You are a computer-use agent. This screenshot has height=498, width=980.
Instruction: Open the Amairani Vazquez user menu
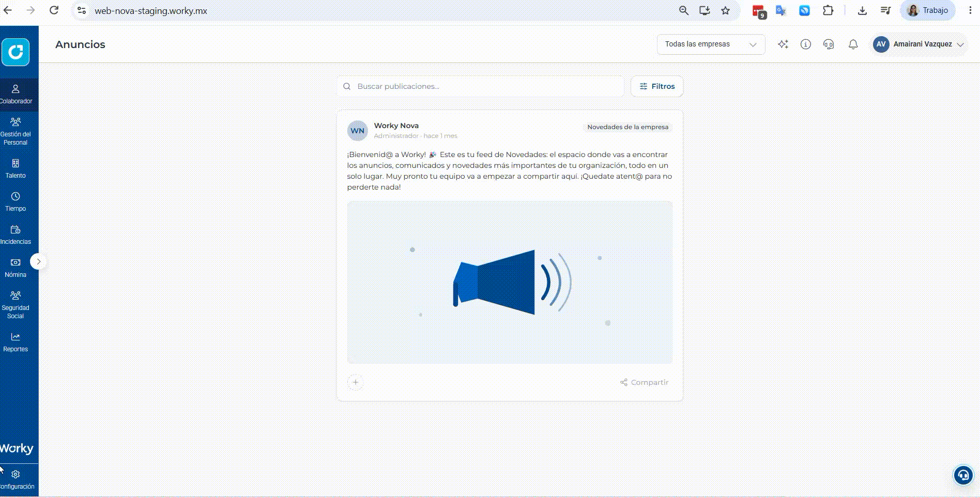[918, 44]
